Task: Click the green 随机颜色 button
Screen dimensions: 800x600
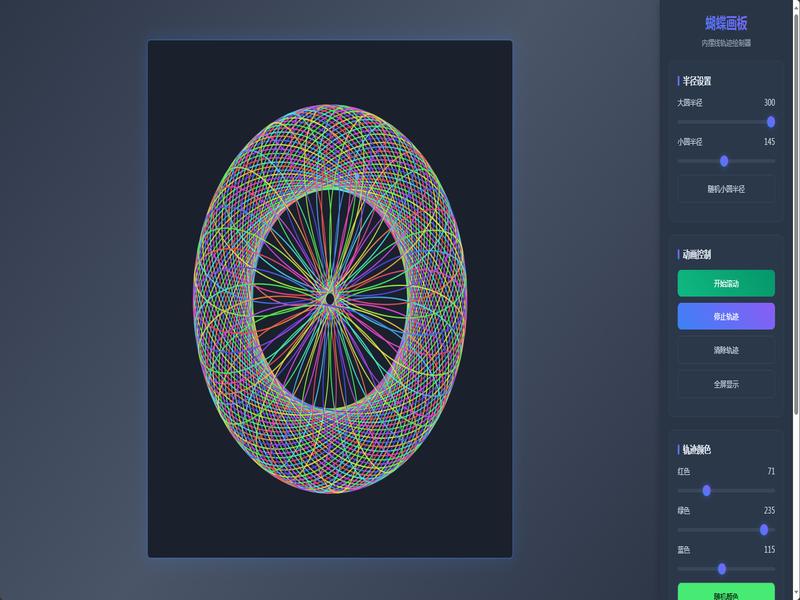Action: tap(726, 592)
